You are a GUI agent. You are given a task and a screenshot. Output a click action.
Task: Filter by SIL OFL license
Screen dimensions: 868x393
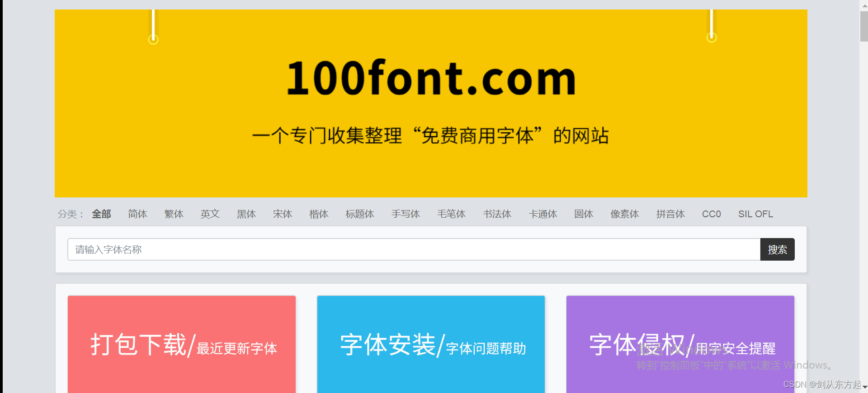click(x=755, y=214)
